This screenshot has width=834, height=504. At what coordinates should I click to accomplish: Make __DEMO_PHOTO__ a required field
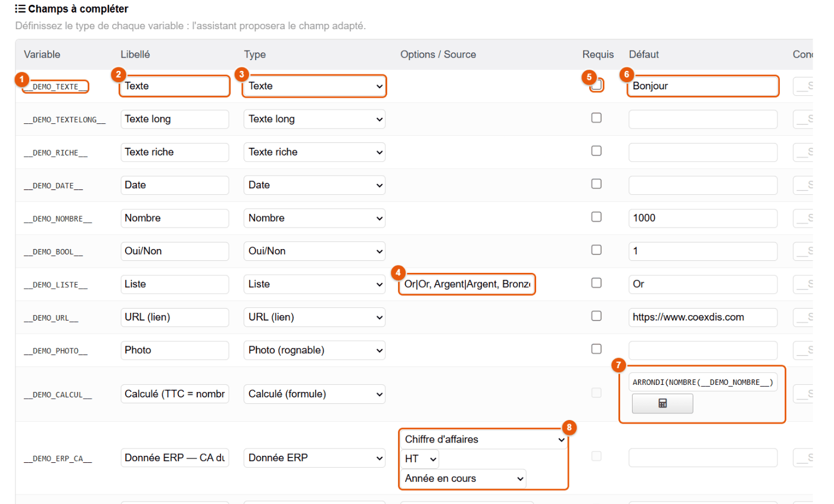[x=596, y=349]
